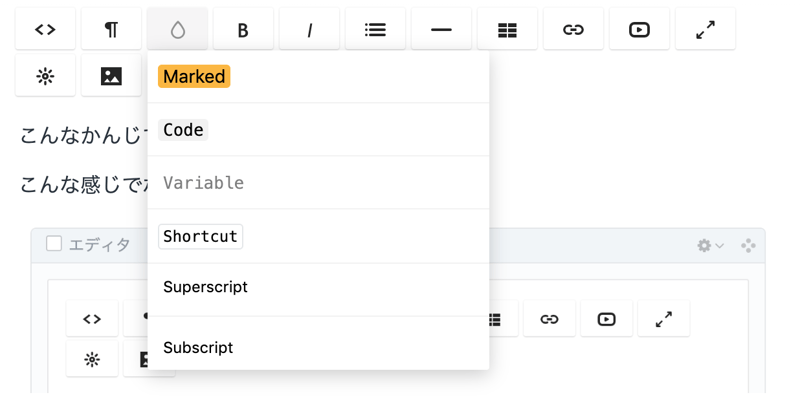Screen dimensions: 800x406
Task: Toggle HTML code view in top toolbar
Action: pyautogui.click(x=45, y=30)
